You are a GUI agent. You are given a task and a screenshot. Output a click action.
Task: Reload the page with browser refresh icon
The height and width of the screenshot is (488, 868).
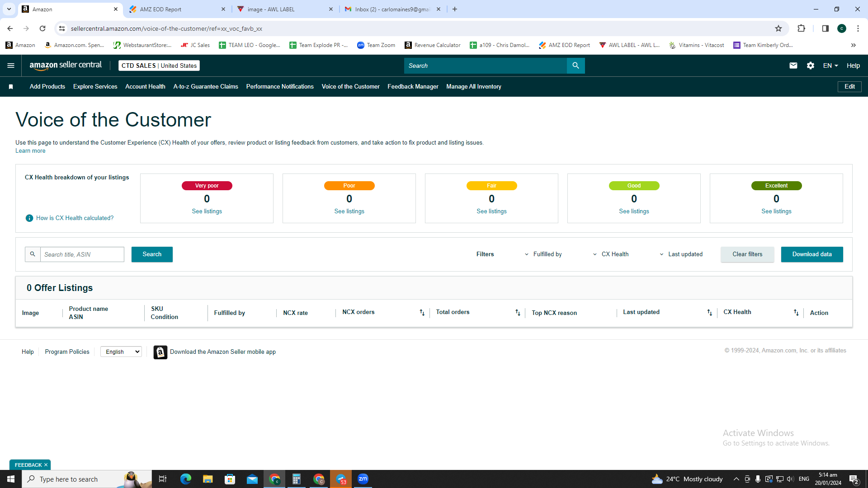pyautogui.click(x=42, y=28)
